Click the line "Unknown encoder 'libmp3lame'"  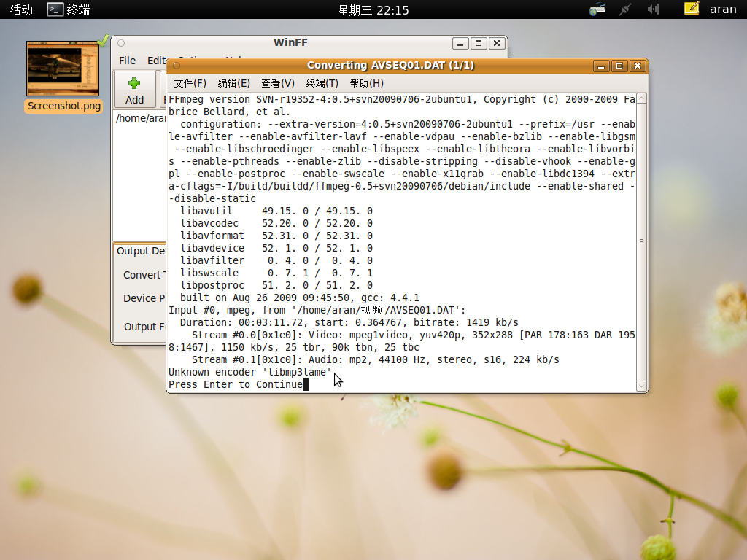(250, 372)
